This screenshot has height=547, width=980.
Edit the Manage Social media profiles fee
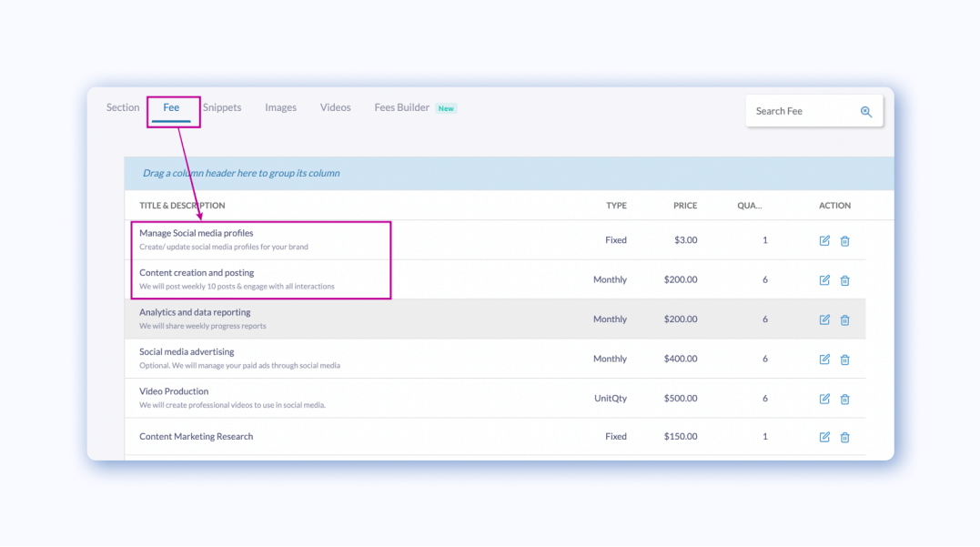pos(824,240)
